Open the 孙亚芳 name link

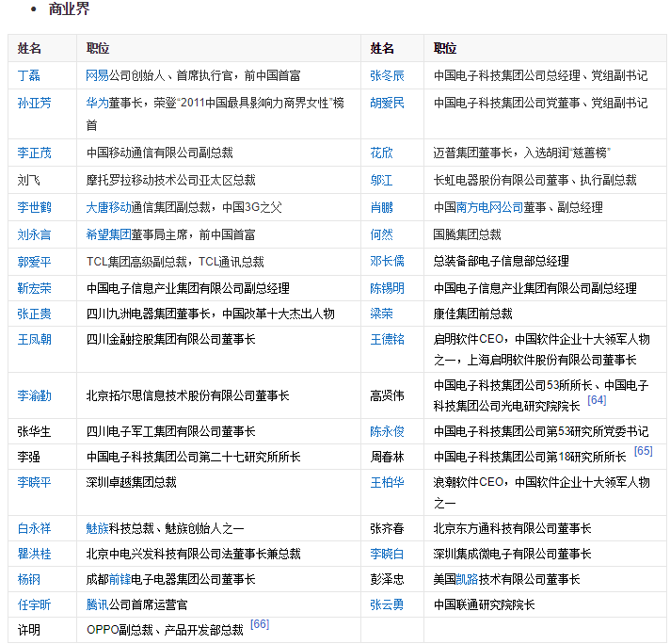pos(34,103)
